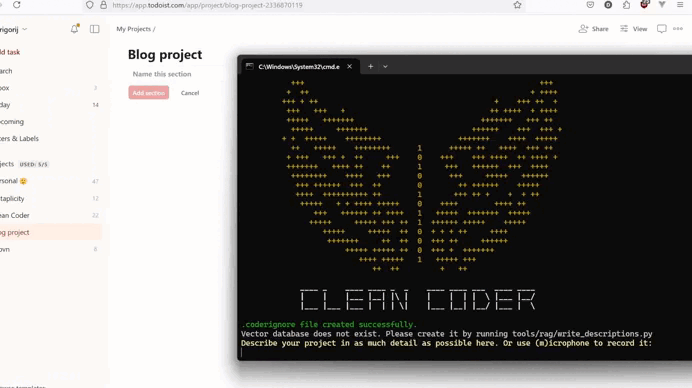Reload the page with the browser refresh icon

[17, 5]
